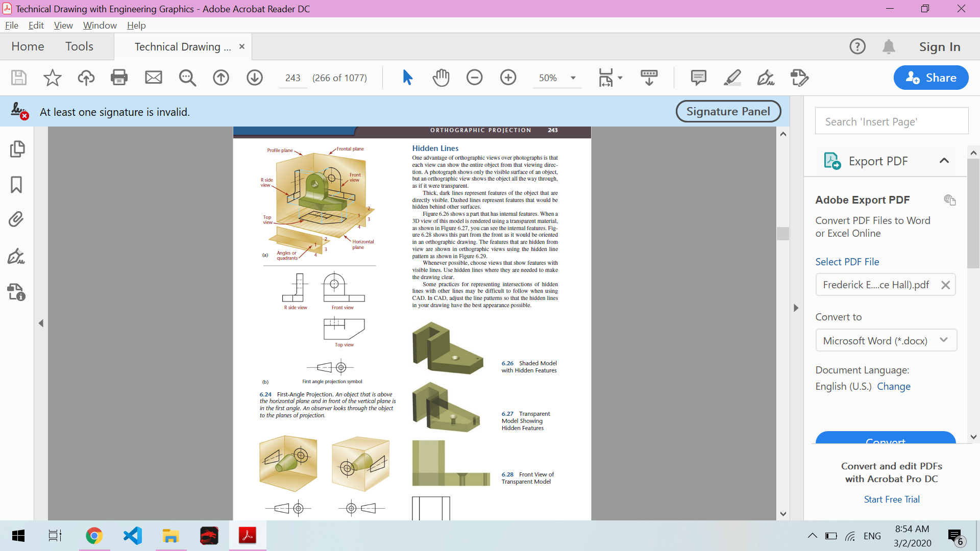The image size is (980, 551).
Task: Click the Print file icon
Action: point(119,78)
